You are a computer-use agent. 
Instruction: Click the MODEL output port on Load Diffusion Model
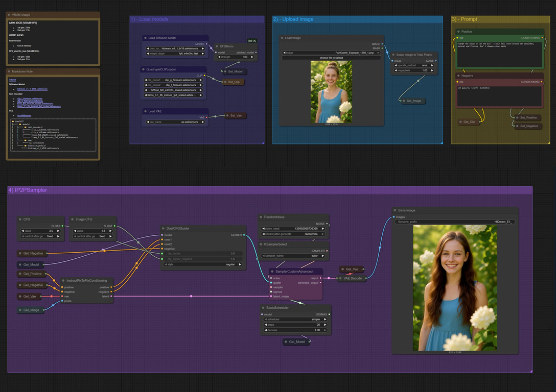[x=206, y=44]
